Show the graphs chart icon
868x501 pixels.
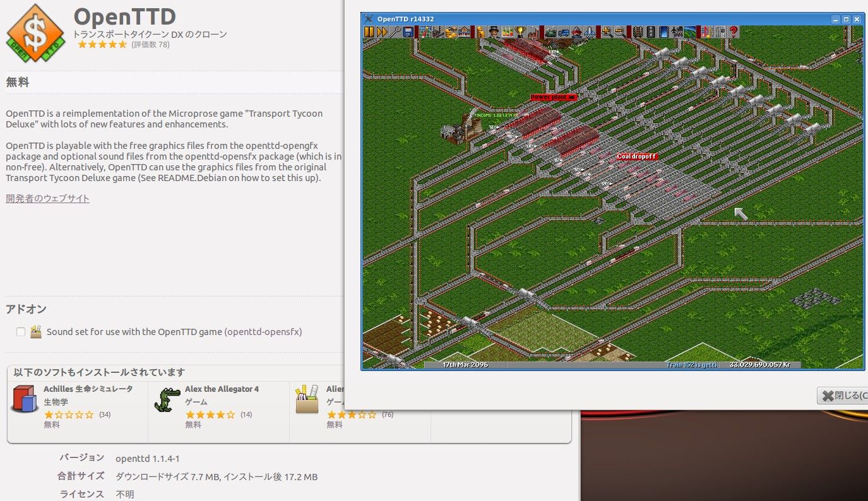tap(507, 32)
